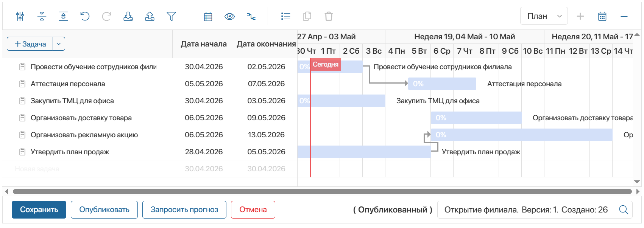Click the Аттестация персонала Gantt bar
The height and width of the screenshot is (228, 644).
point(442,84)
